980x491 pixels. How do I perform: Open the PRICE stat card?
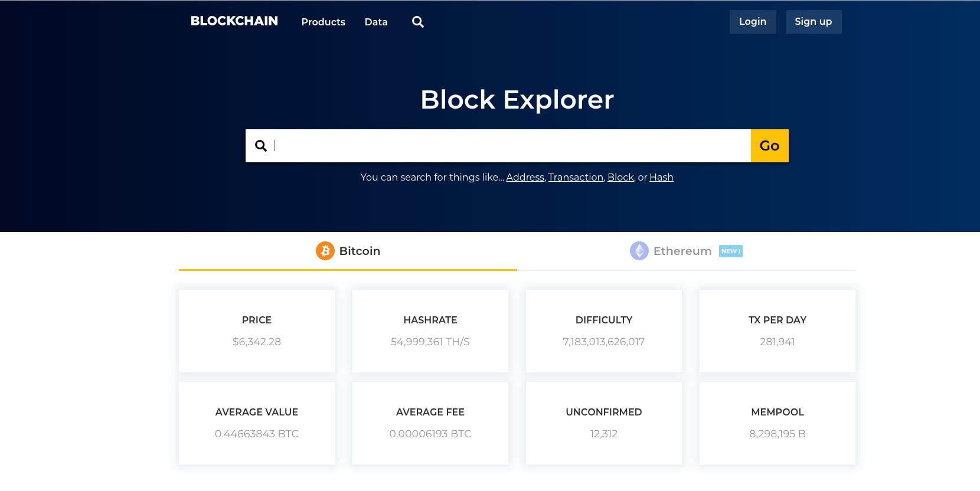pos(257,330)
